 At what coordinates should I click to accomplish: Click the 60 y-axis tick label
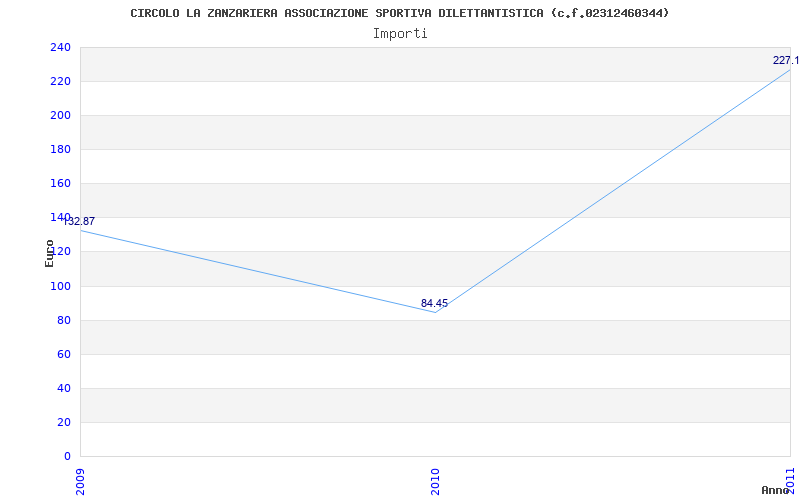click(64, 355)
